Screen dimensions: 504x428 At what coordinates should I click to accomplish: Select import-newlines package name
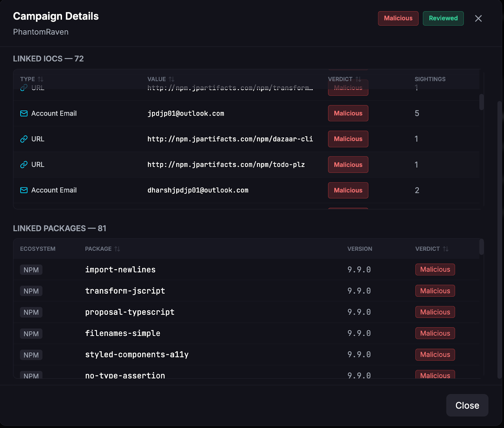(x=120, y=269)
